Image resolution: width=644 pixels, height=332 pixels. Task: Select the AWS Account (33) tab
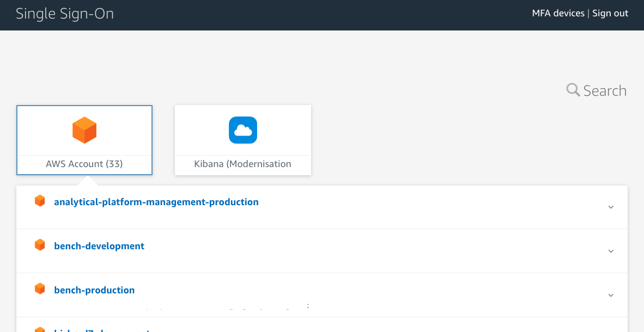[84, 140]
